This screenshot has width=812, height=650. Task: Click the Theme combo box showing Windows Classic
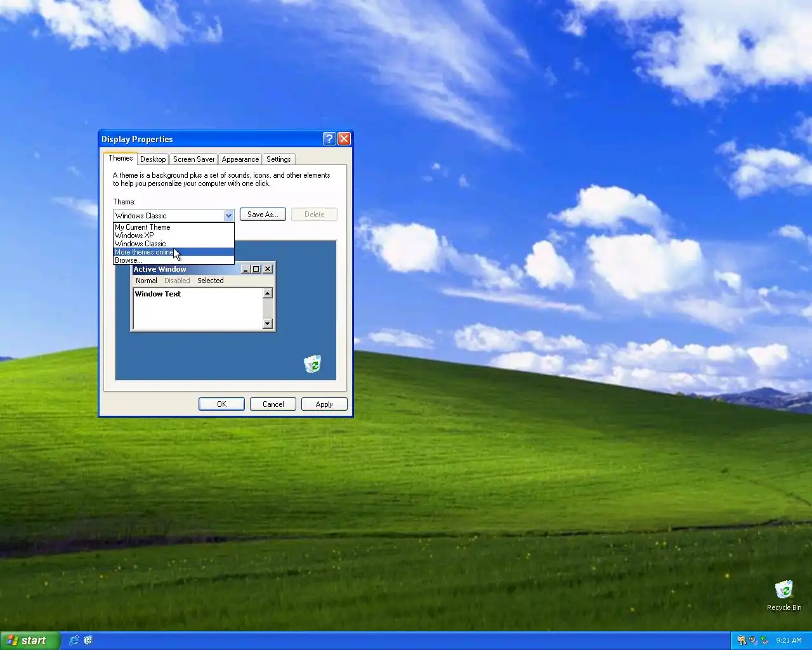[x=173, y=216]
